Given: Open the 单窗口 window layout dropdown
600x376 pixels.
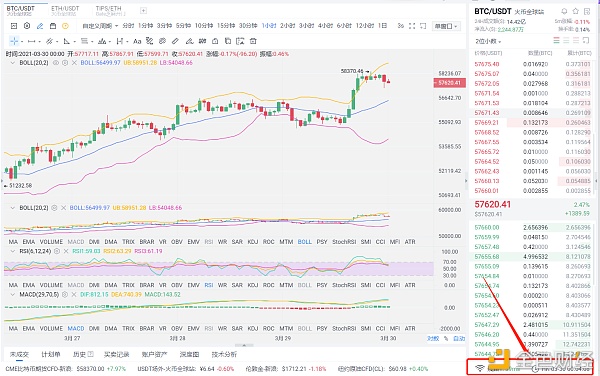Looking at the screenshot, I should 446,26.
